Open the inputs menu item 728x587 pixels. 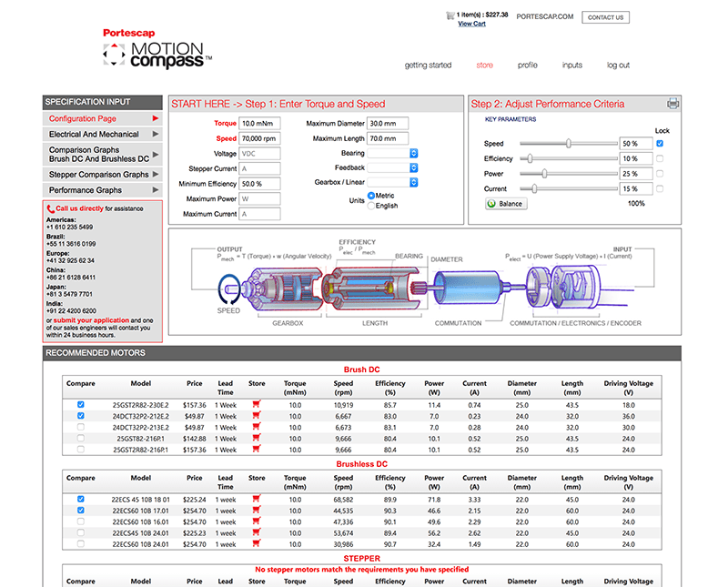(x=572, y=65)
